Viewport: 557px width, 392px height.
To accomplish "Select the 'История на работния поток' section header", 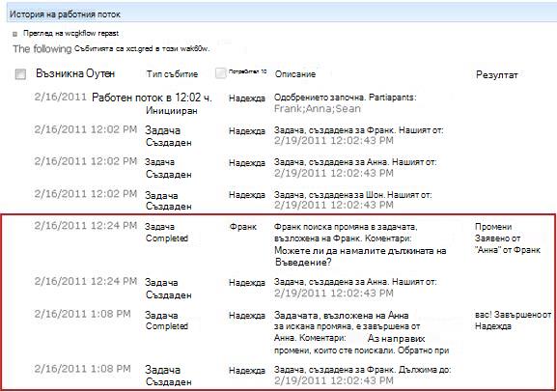I will (x=65, y=14).
